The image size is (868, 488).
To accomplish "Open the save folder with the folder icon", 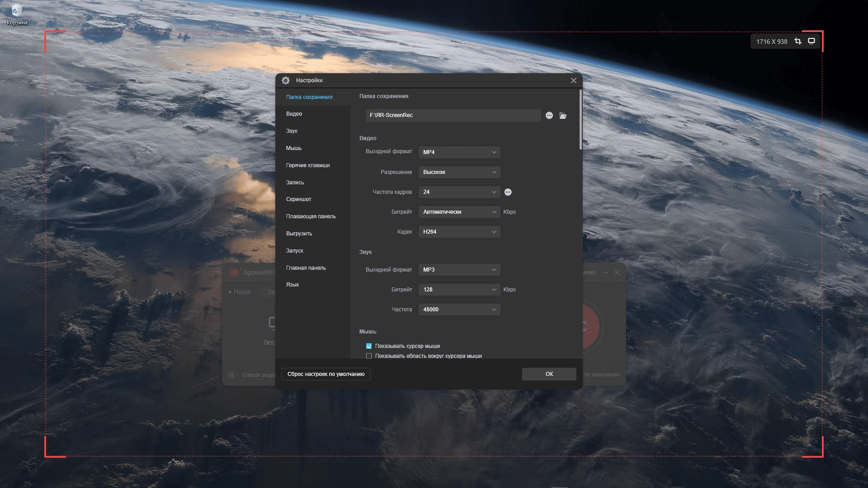I will point(563,116).
